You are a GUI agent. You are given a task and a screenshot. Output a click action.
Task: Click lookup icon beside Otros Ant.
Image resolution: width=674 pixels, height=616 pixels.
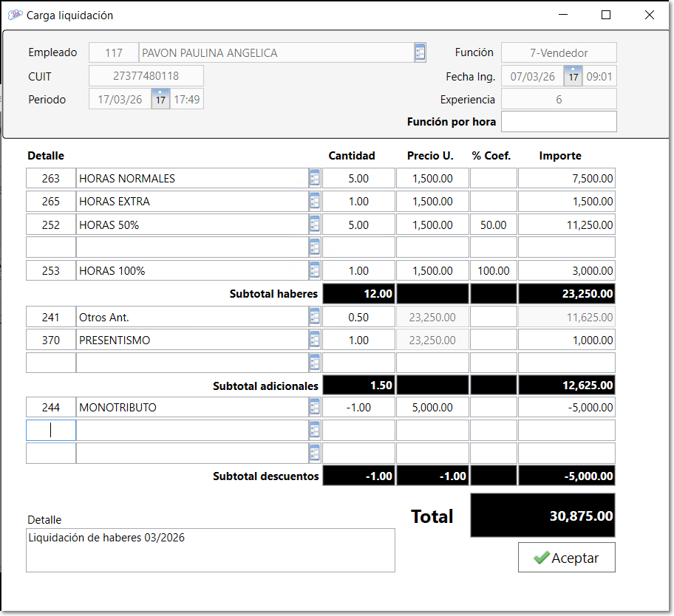click(x=314, y=317)
